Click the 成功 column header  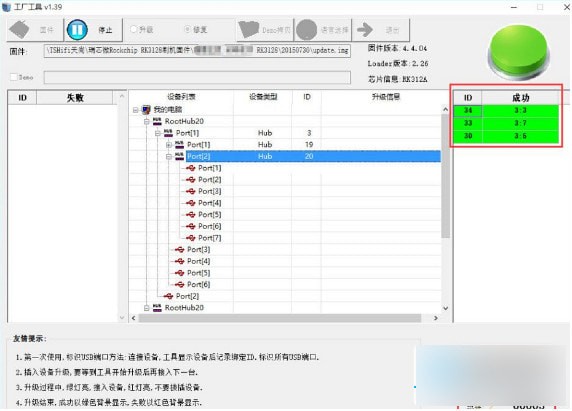(521, 97)
